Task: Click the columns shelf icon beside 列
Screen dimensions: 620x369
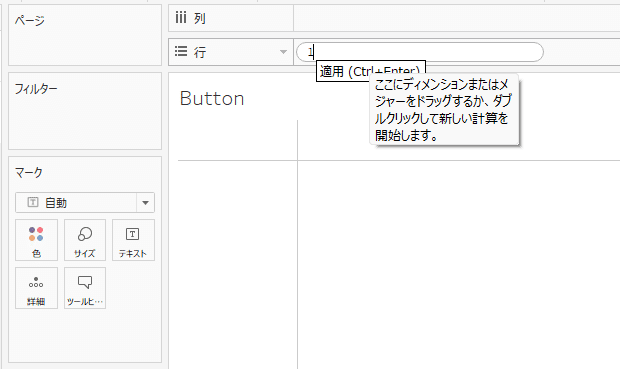Action: pos(181,18)
